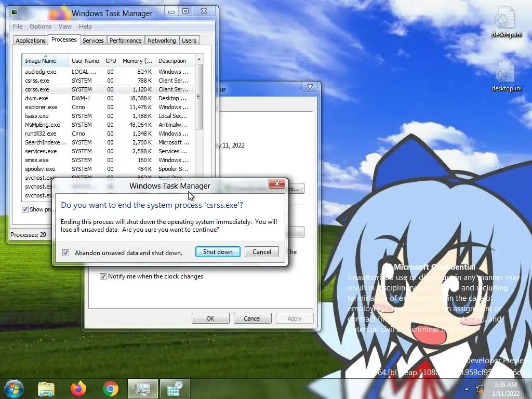
Task: Select csrss.exe row using 788 K
Action: point(108,81)
